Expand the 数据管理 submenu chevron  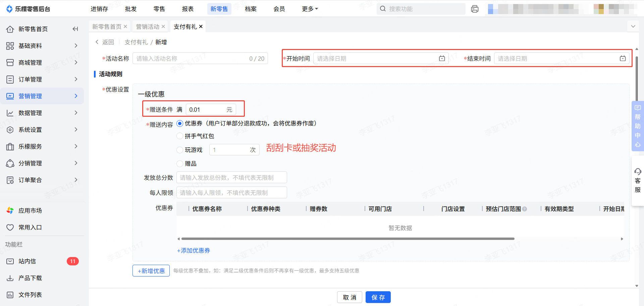coord(76,113)
